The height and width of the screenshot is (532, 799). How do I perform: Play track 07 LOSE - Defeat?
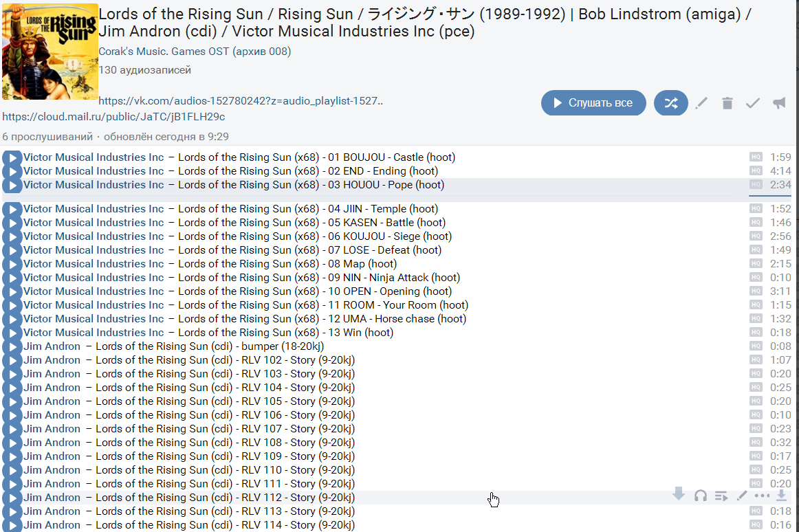12,250
